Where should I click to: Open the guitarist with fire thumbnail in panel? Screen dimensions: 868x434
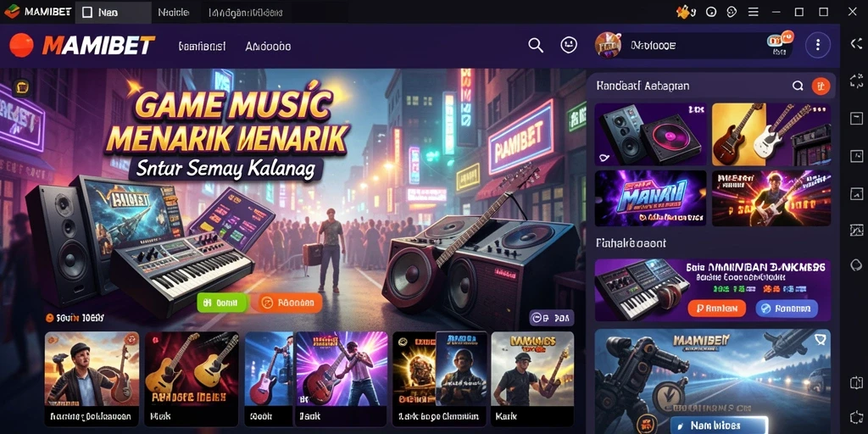click(x=771, y=198)
